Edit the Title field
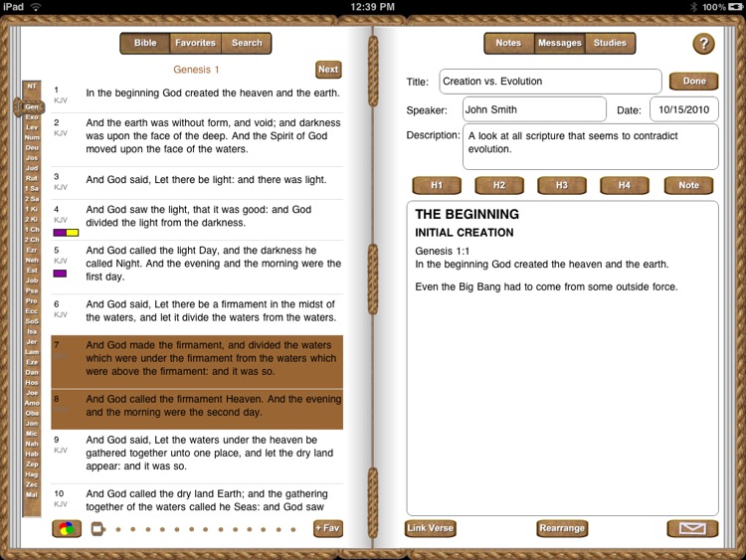Image resolution: width=746 pixels, height=560 pixels. [x=550, y=82]
